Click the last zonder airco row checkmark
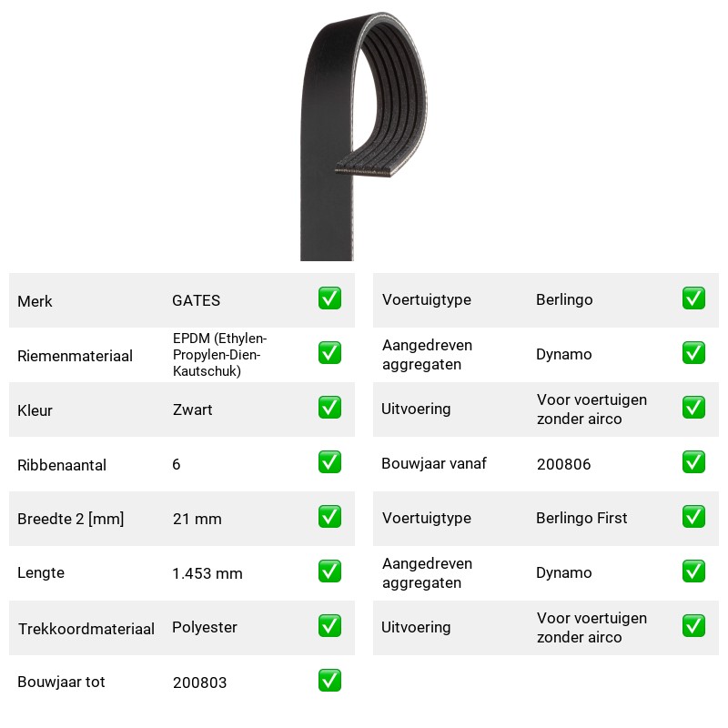The height and width of the screenshot is (728, 728). (693, 626)
